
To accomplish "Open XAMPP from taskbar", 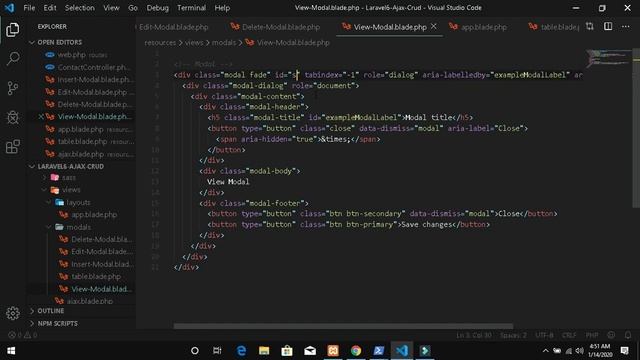I will coord(333,351).
